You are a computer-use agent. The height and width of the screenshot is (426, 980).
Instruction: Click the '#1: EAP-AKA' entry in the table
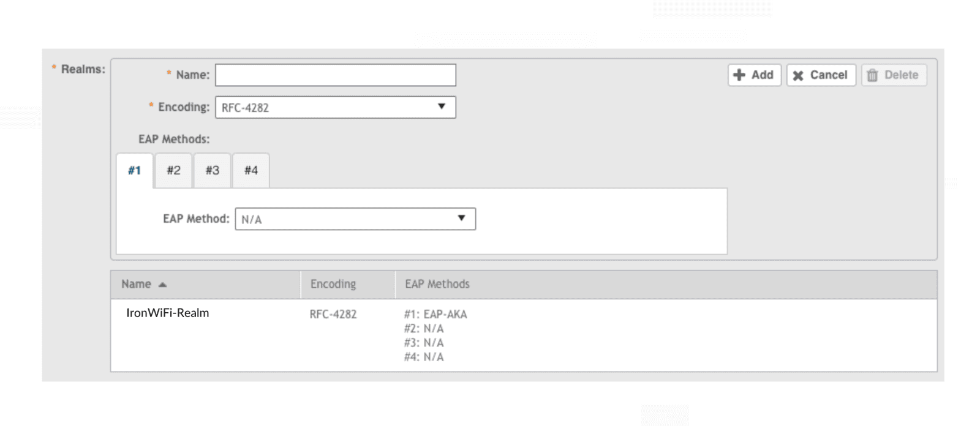point(435,315)
